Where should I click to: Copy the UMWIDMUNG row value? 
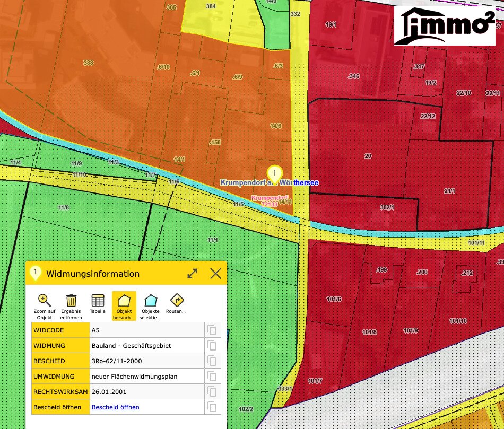point(212,377)
